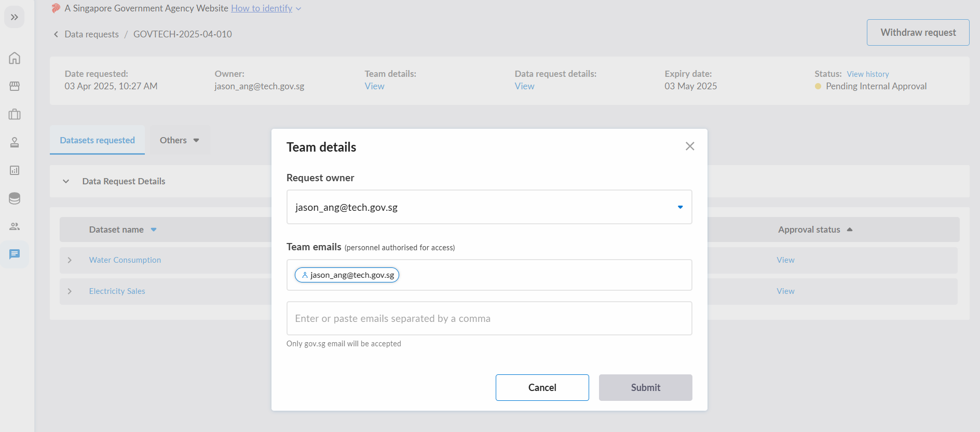Image resolution: width=980 pixels, height=432 pixels.
Task: Expand the Electricity Sales row
Action: click(x=70, y=291)
